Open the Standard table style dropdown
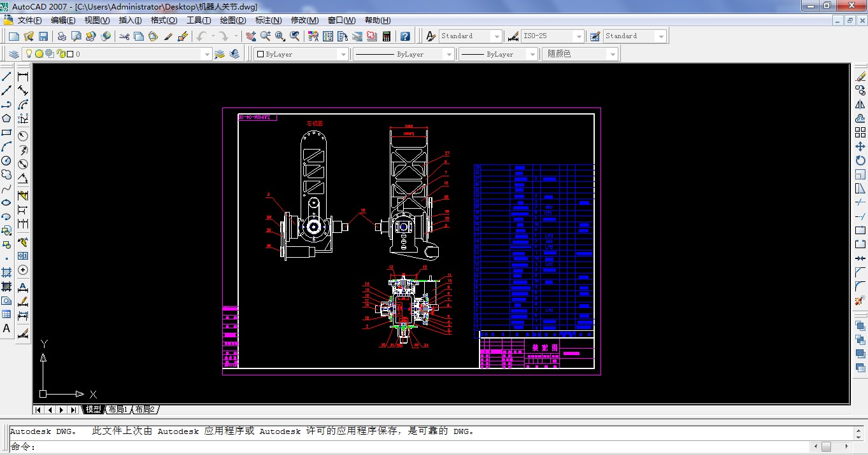The width and height of the screenshot is (868, 455). pyautogui.click(x=661, y=36)
